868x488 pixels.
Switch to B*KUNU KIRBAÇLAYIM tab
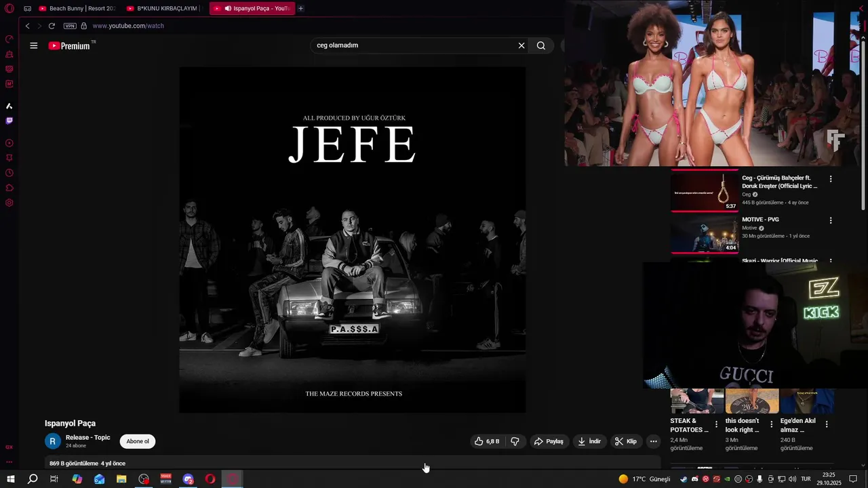[165, 9]
